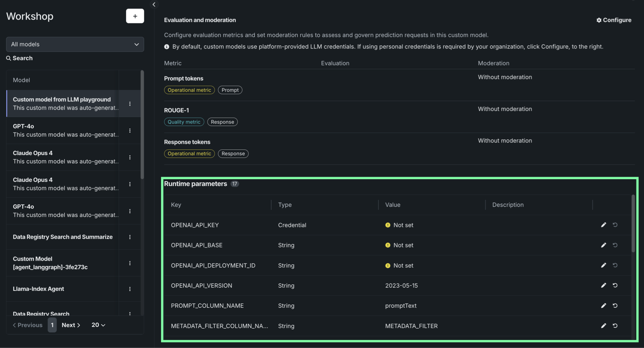Open the page size dropdown showing 20
Image resolution: width=644 pixels, height=348 pixels.
pos(98,325)
